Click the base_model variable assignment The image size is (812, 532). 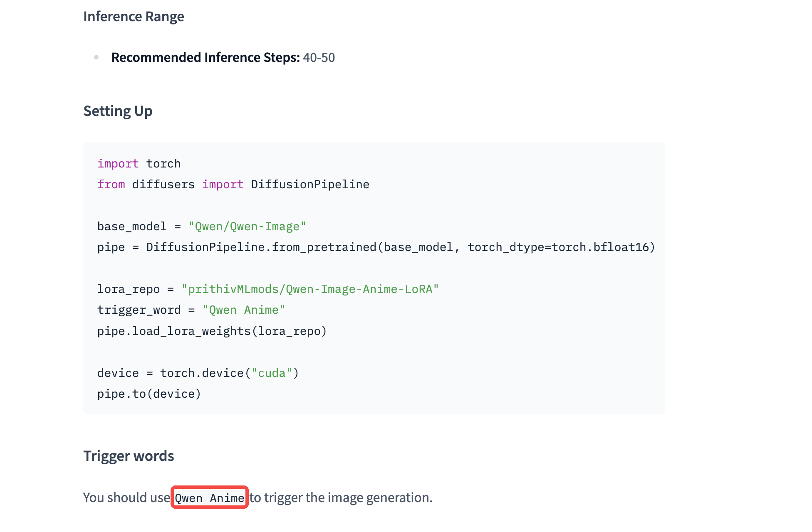(132, 227)
